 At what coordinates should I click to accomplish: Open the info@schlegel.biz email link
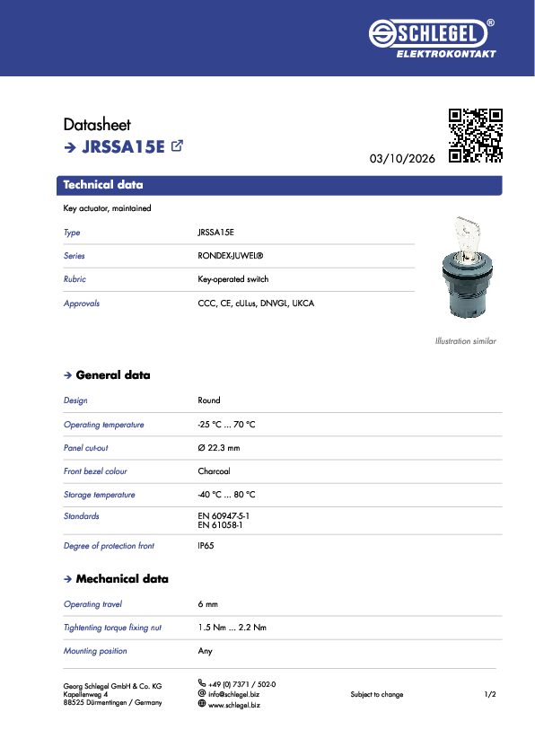[233, 694]
